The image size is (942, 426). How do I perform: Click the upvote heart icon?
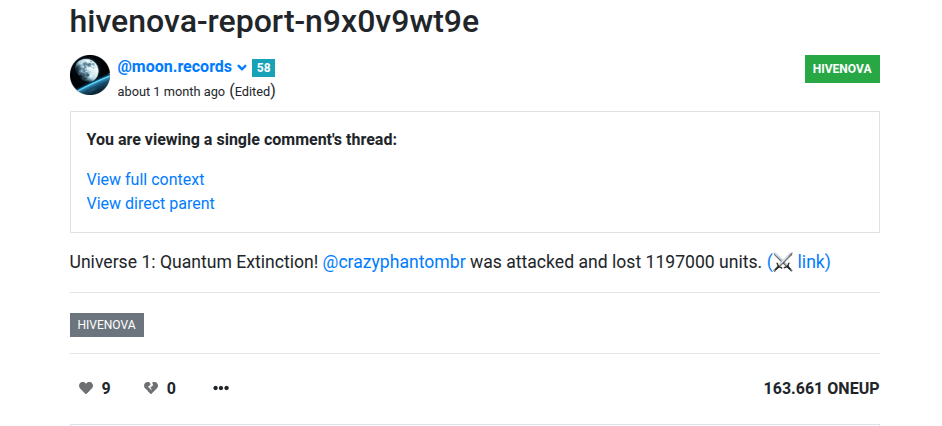(x=86, y=388)
